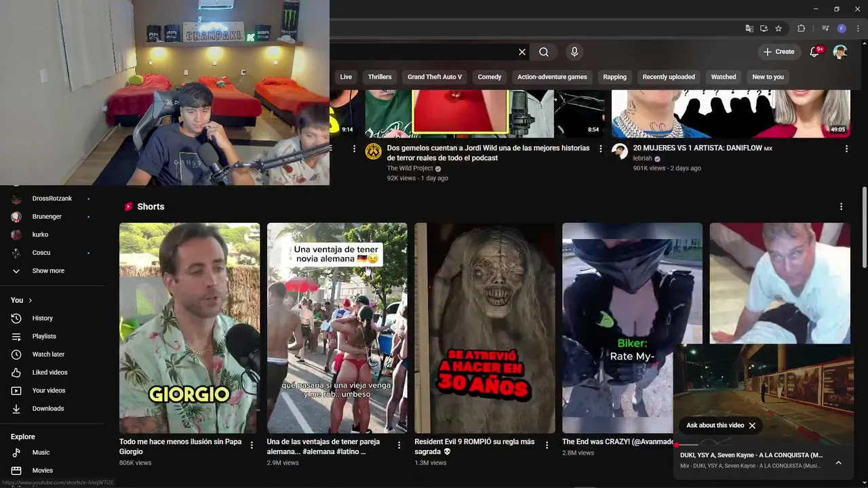The image size is (868, 488).
Task: Seek on the miniplayer progress bar
Action: click(x=764, y=445)
